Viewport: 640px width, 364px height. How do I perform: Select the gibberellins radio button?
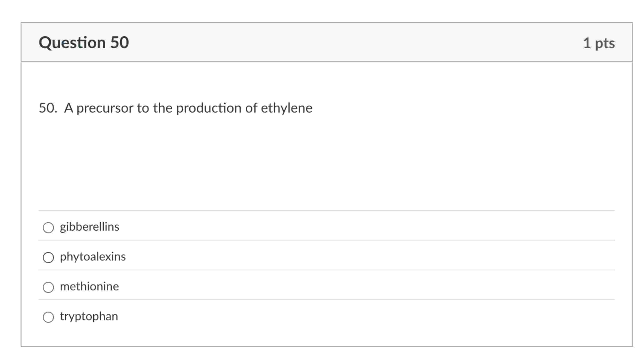pyautogui.click(x=49, y=228)
